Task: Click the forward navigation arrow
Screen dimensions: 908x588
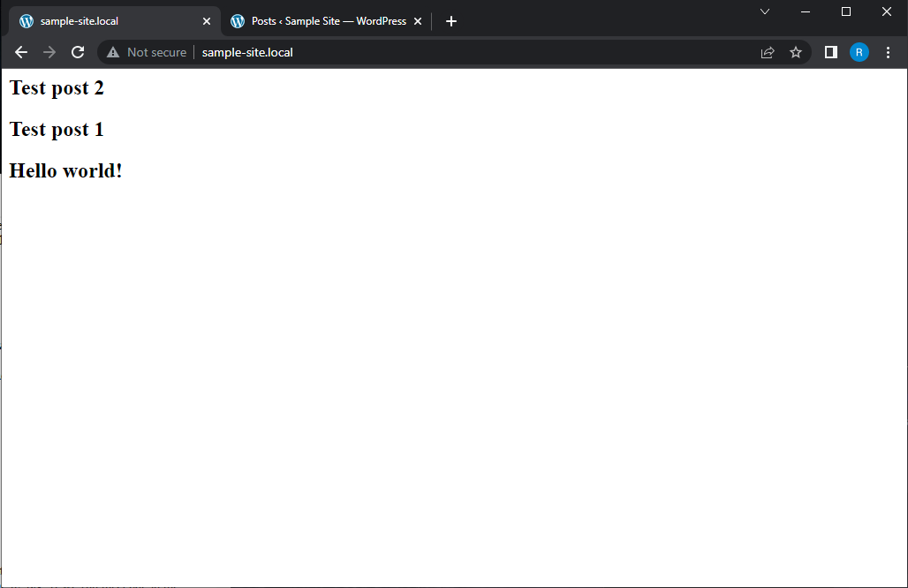Action: (49, 53)
